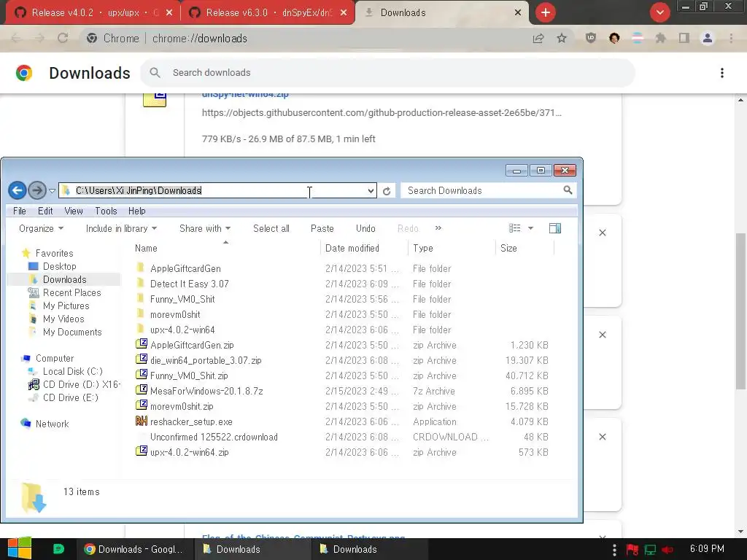Select My Pictures in the sidebar

point(66,306)
